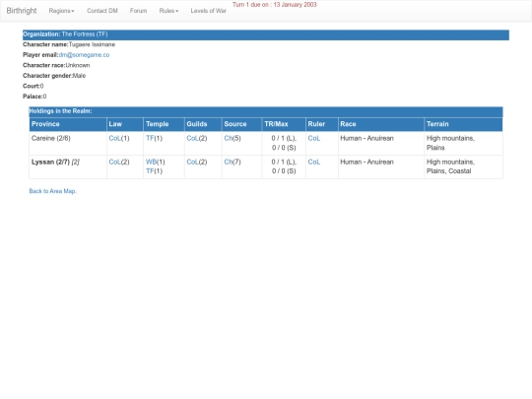532x399 pixels.
Task: Open CoL ruler link in Careine row
Action: [314, 139]
